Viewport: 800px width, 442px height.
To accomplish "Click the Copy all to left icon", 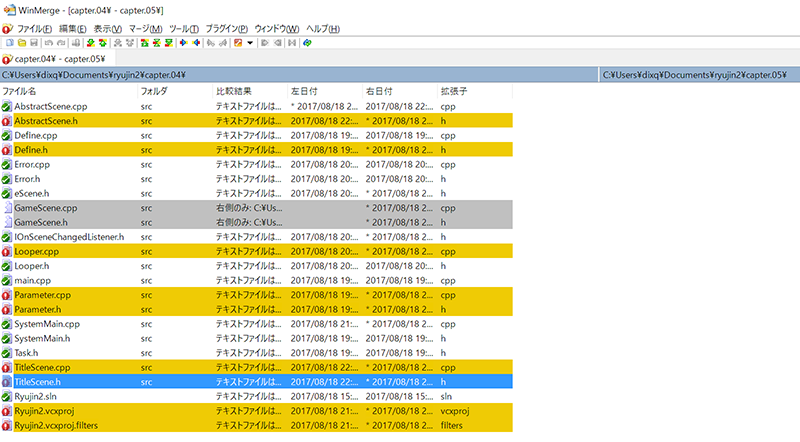I will pyautogui.click(x=278, y=43).
